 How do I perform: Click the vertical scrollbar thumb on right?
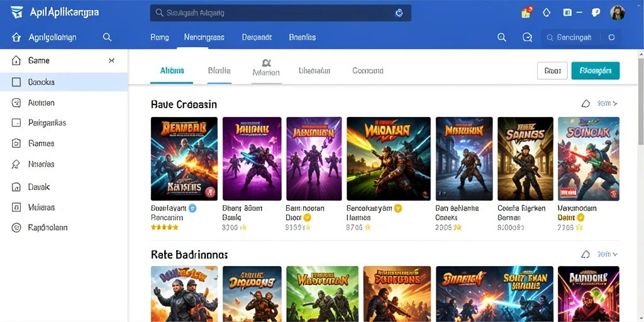[x=641, y=101]
